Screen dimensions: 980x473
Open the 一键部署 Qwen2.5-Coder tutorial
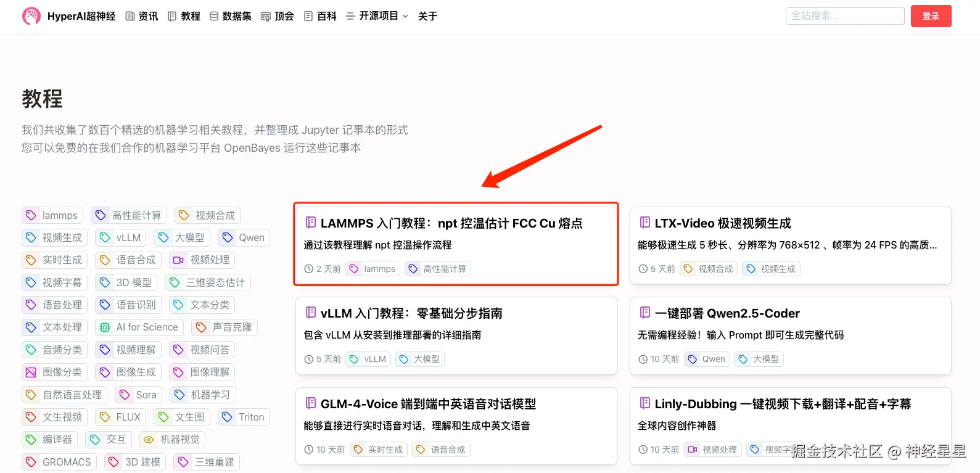pyautogui.click(x=727, y=313)
